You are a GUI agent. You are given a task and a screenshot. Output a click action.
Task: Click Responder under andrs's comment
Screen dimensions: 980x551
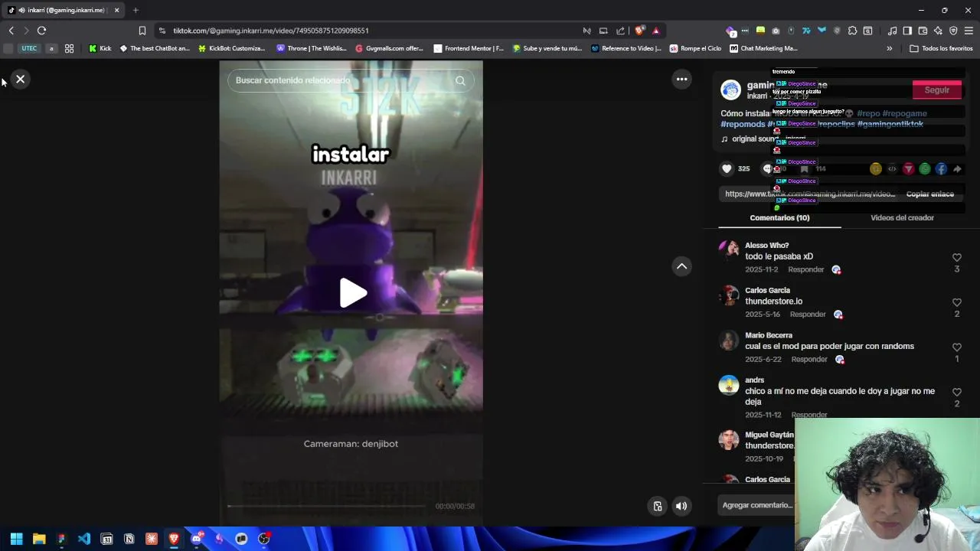pos(809,415)
